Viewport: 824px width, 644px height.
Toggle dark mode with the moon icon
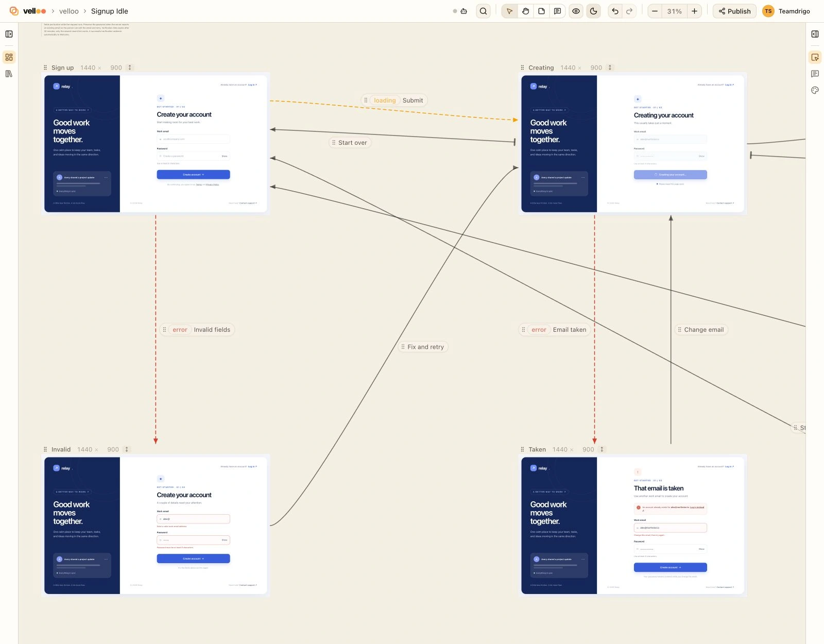pyautogui.click(x=593, y=11)
